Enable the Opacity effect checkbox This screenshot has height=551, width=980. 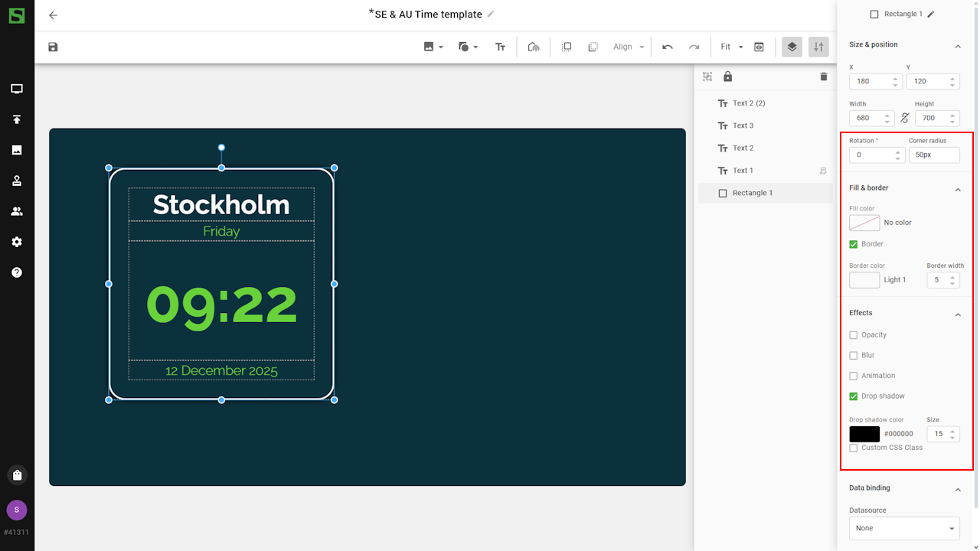pyautogui.click(x=854, y=335)
